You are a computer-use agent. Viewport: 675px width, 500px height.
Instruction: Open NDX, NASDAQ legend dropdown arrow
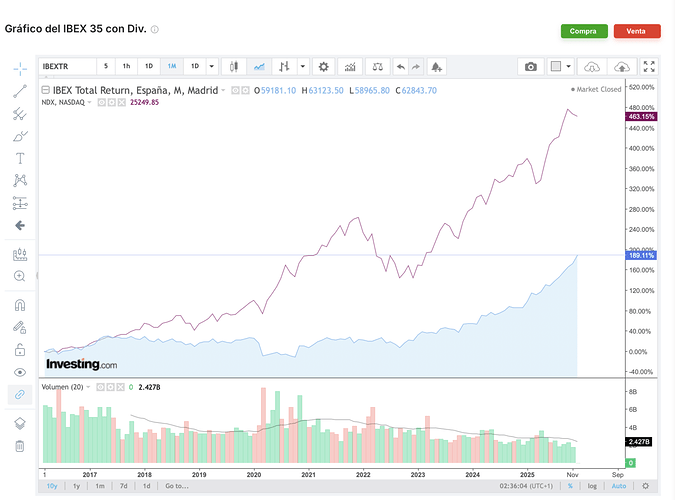pyautogui.click(x=89, y=102)
